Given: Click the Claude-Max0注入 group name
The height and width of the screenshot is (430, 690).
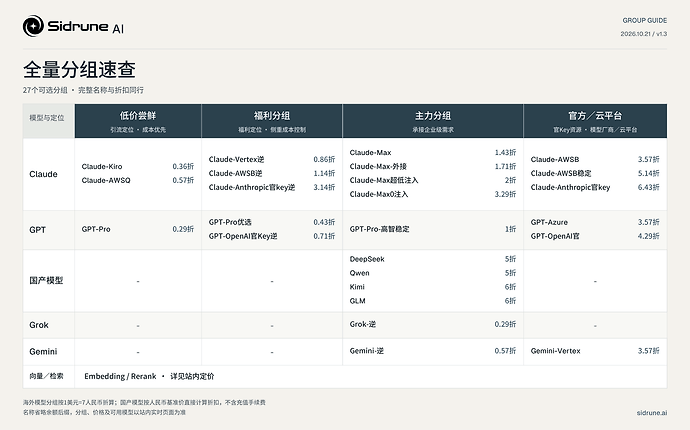Looking at the screenshot, I should click(x=379, y=194).
